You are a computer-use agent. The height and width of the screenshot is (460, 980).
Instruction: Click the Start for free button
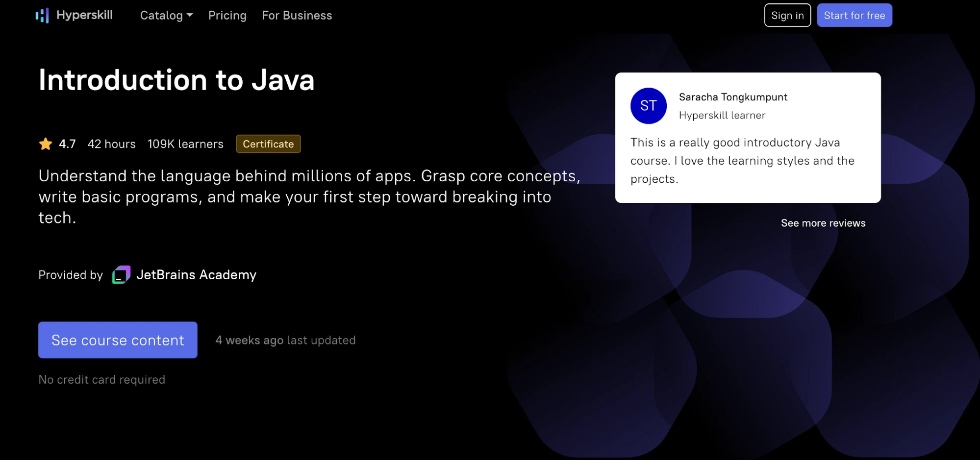coord(854,16)
